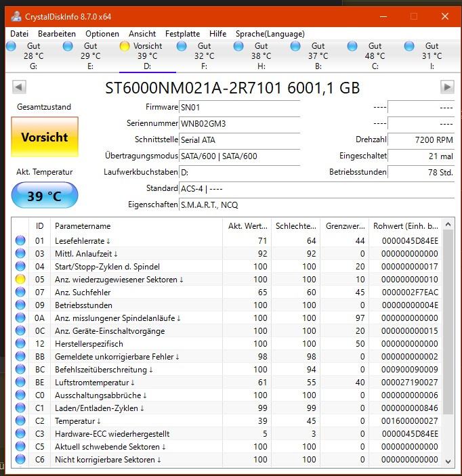Click the serial number field WNB02GM3
This screenshot has width=462, height=476.
point(240,124)
